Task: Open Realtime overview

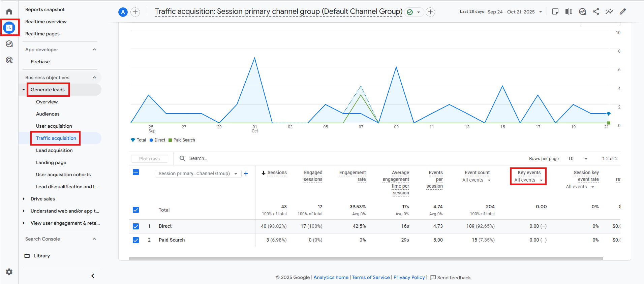Action: pos(46,22)
